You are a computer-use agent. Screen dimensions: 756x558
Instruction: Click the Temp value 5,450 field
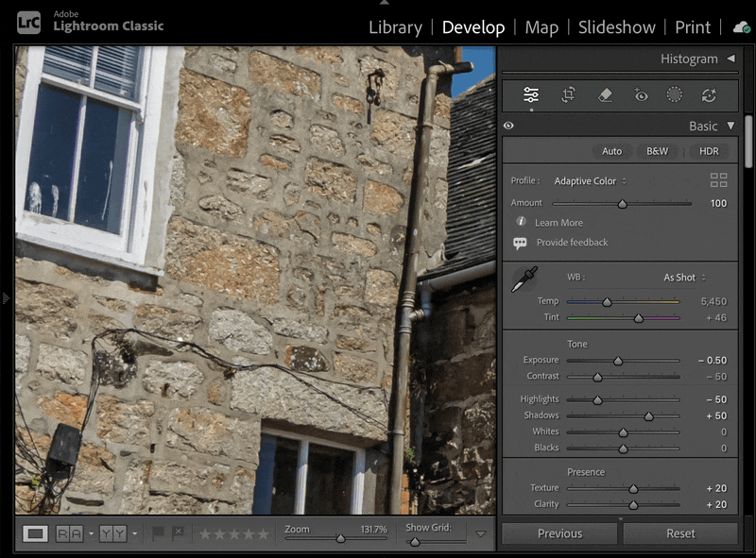coord(713,301)
